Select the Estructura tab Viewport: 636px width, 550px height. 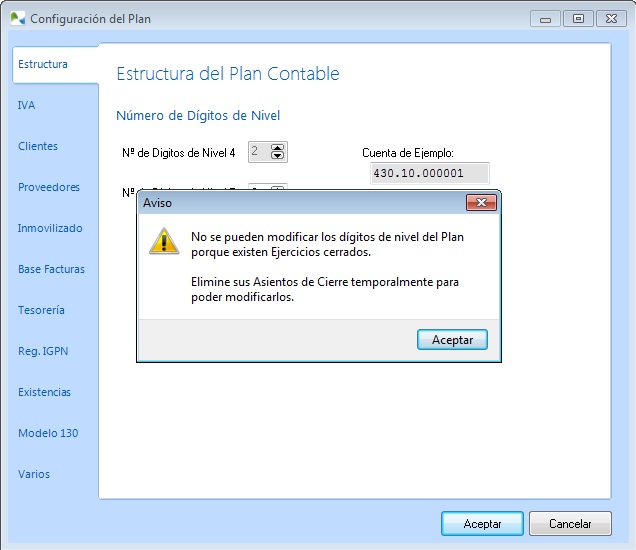(55, 64)
